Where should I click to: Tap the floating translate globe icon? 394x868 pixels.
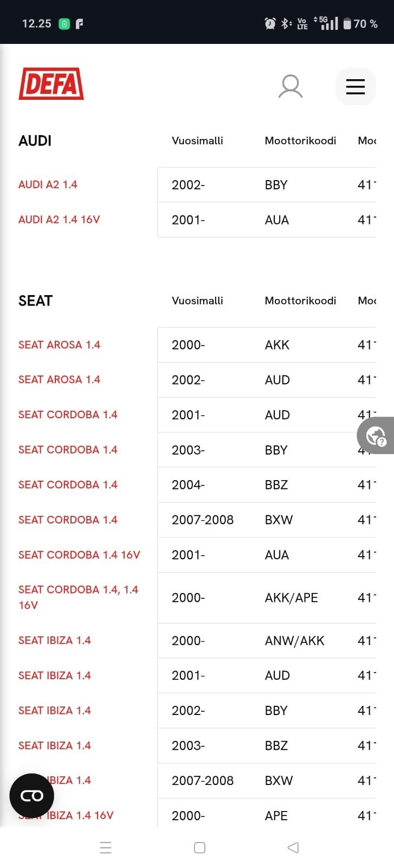[376, 436]
